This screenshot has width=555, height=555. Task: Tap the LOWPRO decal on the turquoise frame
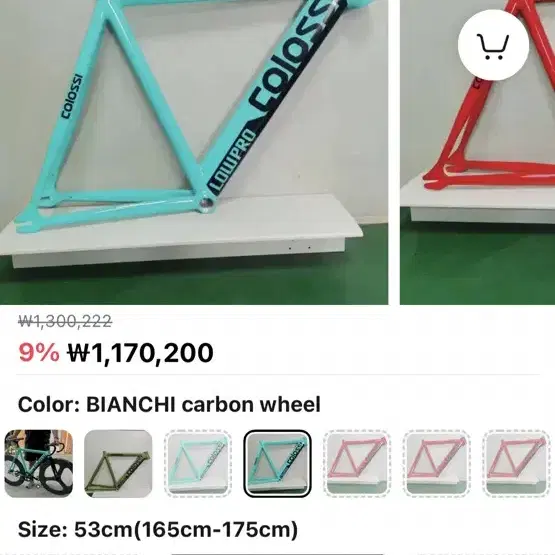click(231, 161)
